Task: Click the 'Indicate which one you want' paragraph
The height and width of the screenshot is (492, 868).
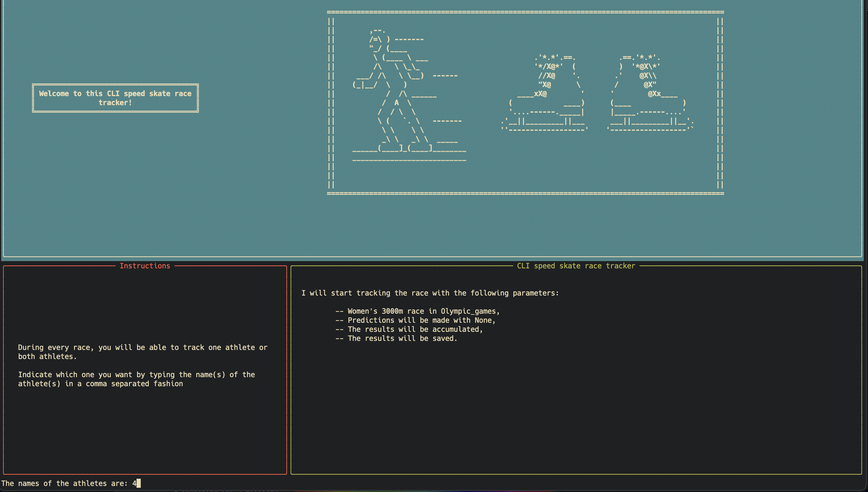Action: [137, 379]
